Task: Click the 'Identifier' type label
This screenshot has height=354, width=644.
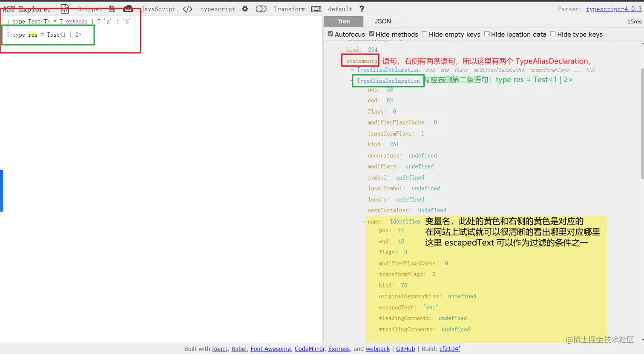Action: 405,221
